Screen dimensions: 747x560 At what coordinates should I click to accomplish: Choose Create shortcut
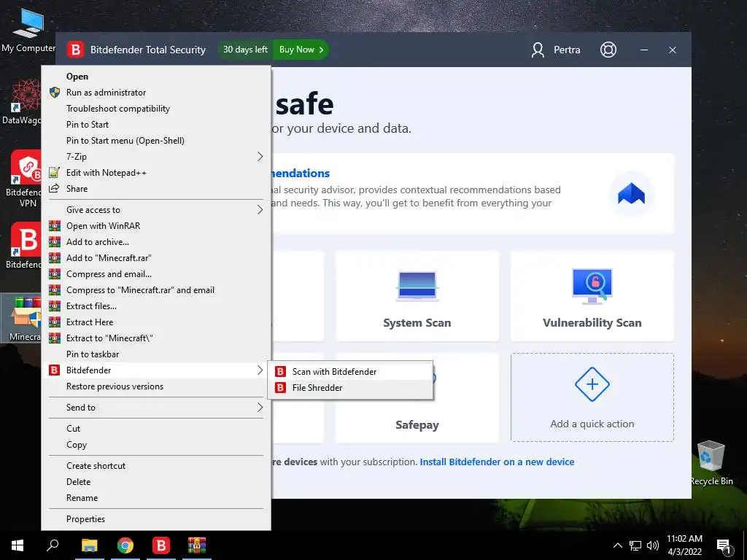(156, 466)
